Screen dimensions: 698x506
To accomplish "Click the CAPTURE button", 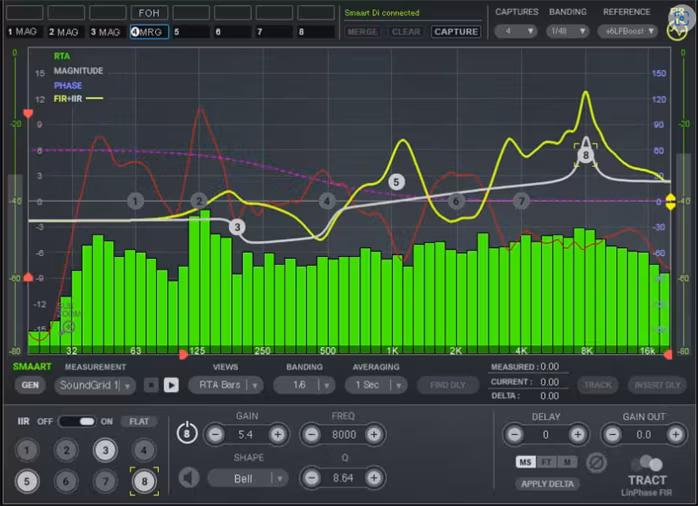I will (456, 32).
